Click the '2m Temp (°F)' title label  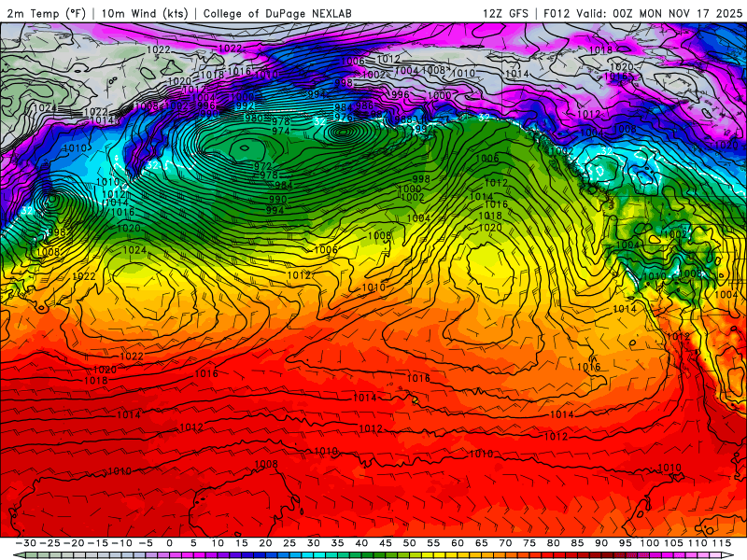(46, 13)
